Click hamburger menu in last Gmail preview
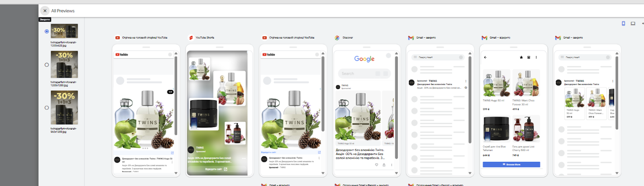The width and height of the screenshot is (644, 186). [x=562, y=58]
